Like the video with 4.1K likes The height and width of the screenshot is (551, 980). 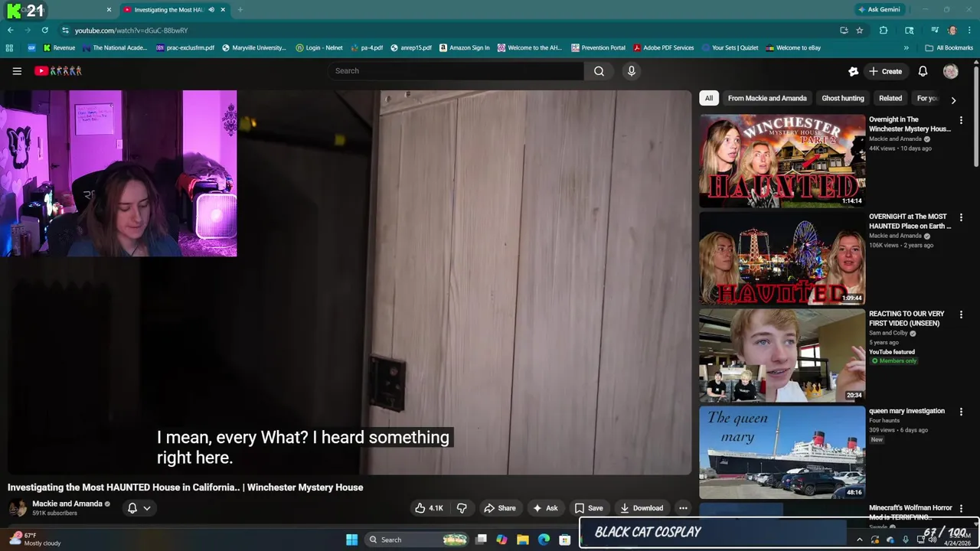click(429, 508)
